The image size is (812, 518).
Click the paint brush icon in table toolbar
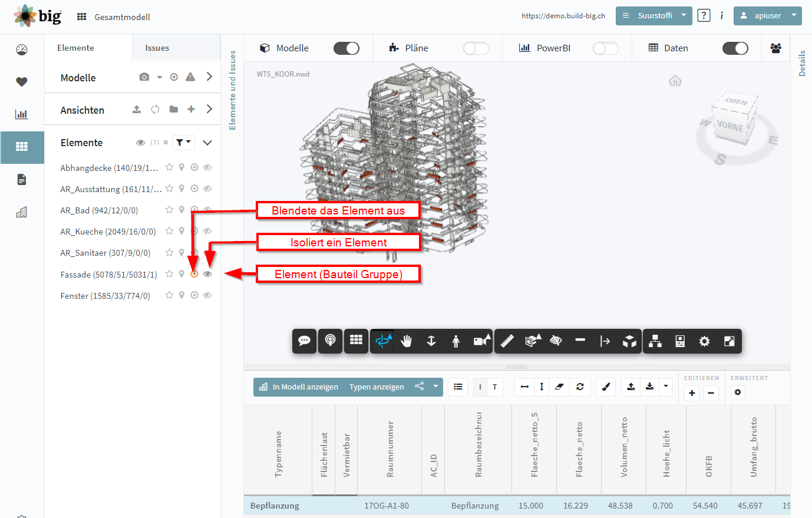[x=606, y=387]
